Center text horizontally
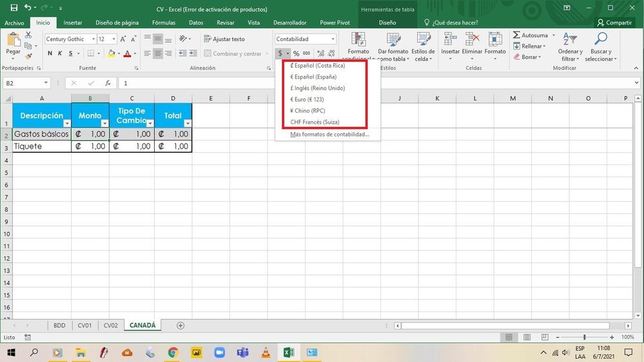 tap(158, 53)
